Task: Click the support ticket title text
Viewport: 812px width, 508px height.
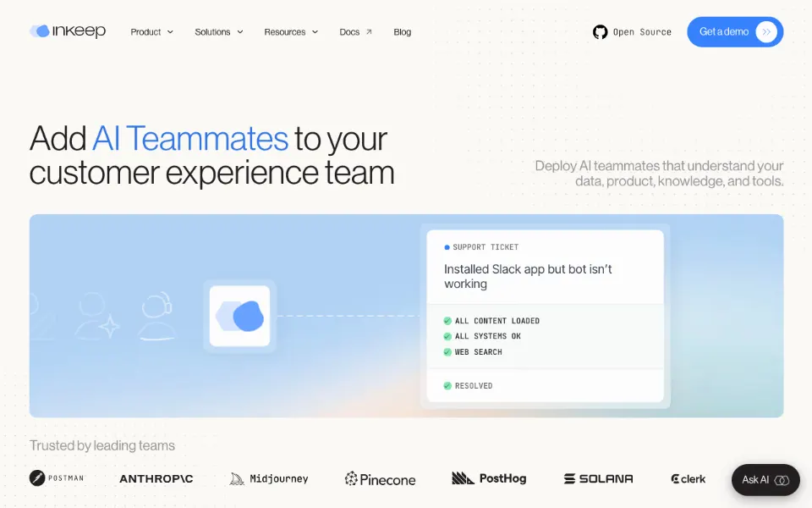Action: 528,276
